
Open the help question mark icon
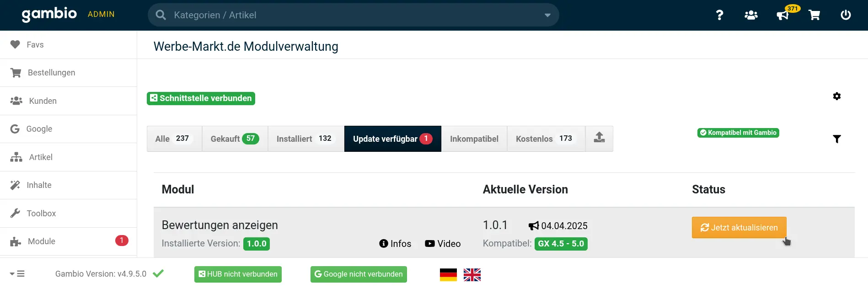(719, 15)
